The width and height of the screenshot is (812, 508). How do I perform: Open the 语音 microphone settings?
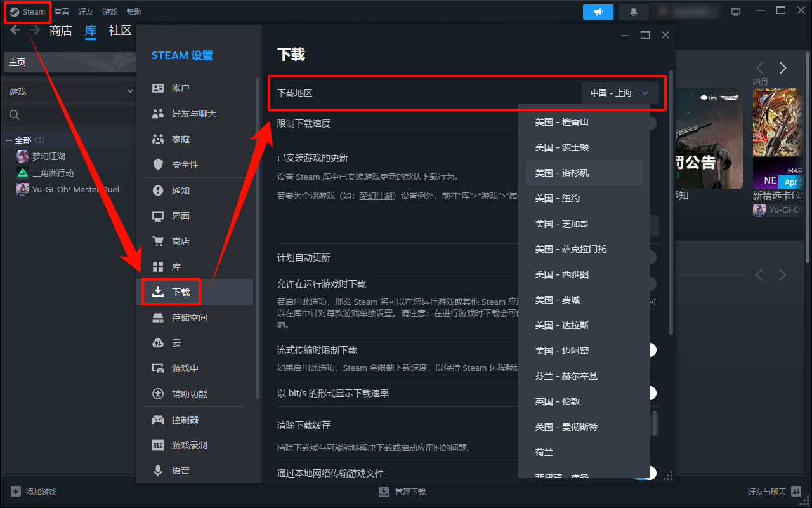tap(195, 471)
